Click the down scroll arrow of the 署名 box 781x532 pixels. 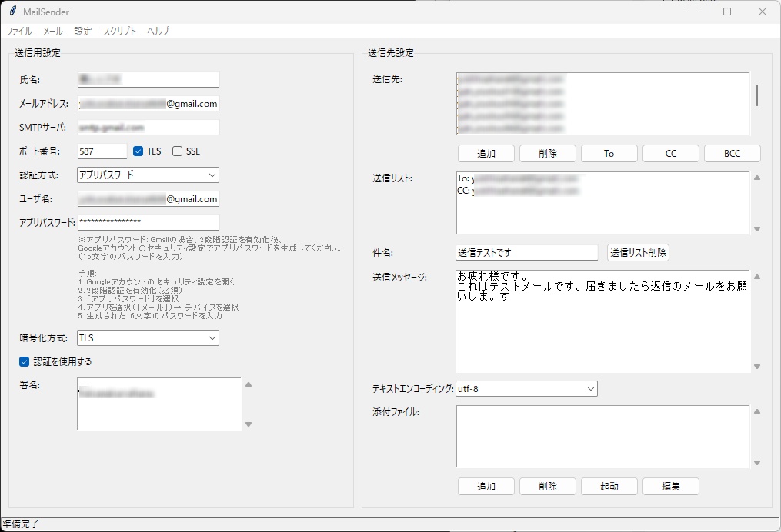tap(248, 424)
